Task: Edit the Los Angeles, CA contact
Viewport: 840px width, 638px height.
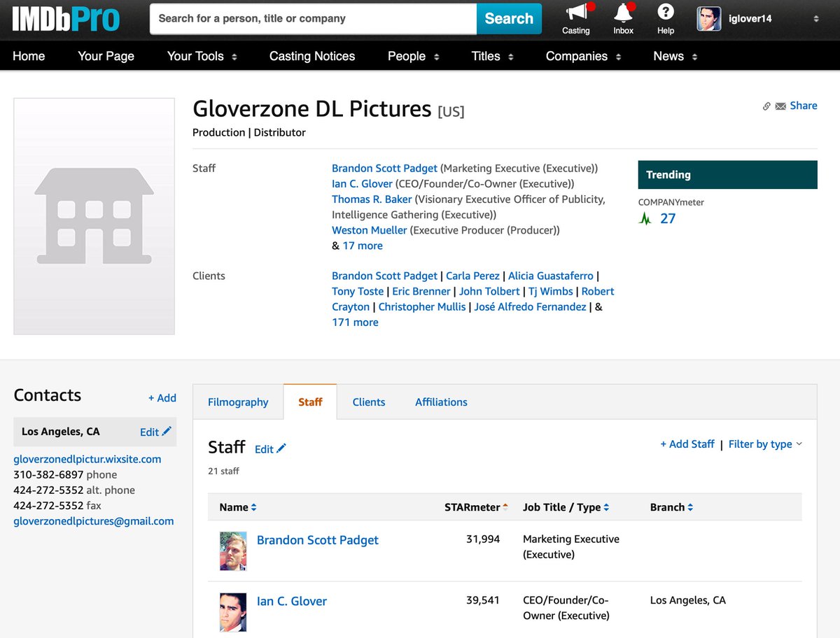Action: (x=155, y=432)
